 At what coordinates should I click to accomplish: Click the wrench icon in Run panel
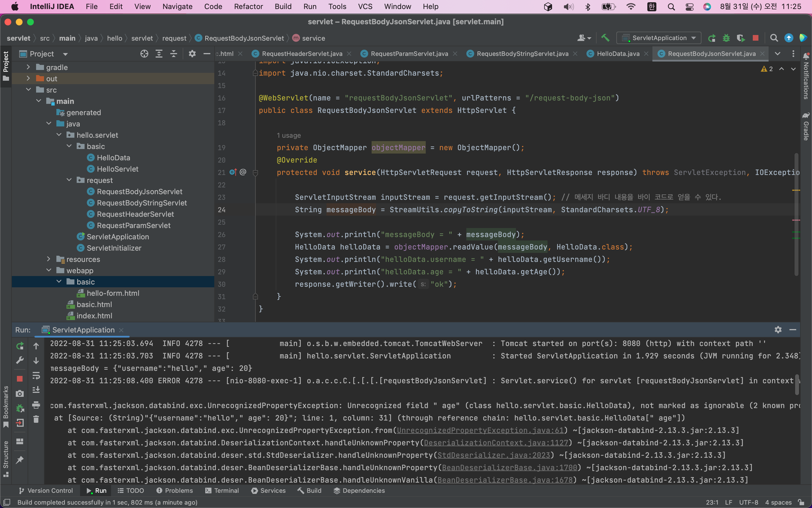coord(20,360)
